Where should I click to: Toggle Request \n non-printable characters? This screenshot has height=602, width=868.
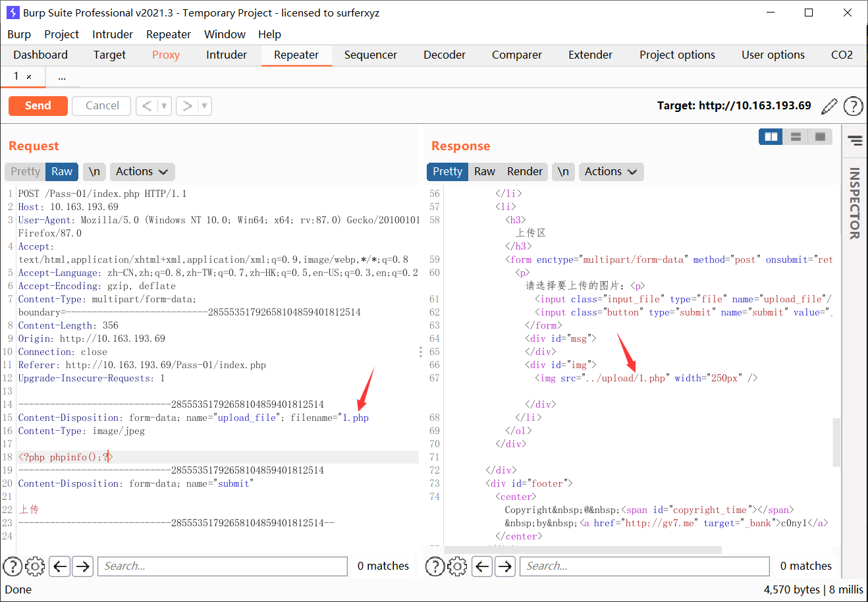pos(94,171)
